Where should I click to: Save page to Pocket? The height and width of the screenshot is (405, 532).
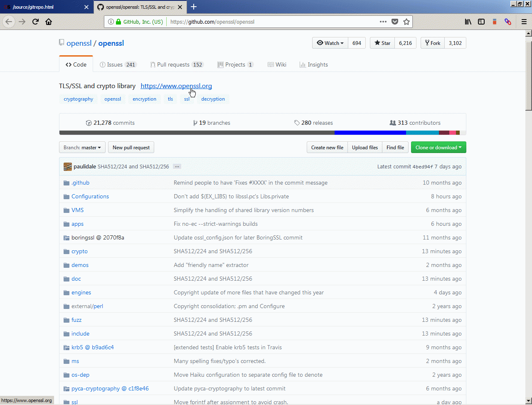[x=395, y=22]
